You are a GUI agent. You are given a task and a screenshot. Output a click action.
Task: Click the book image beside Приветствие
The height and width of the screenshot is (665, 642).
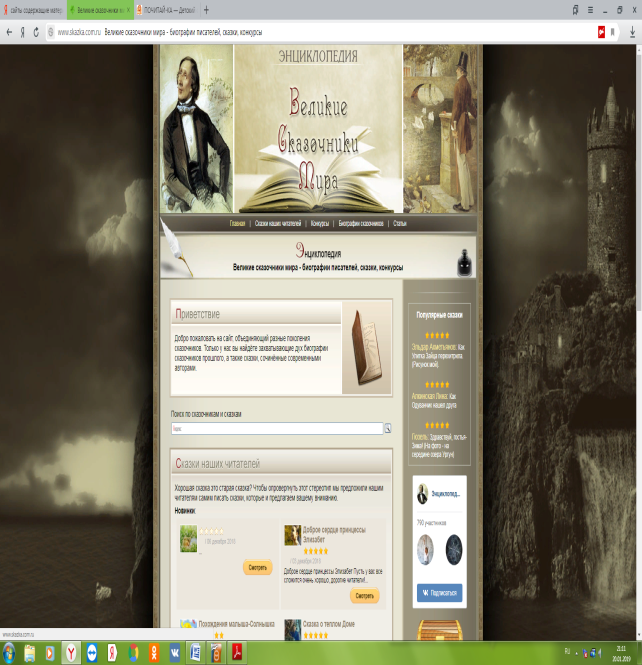pos(367,348)
